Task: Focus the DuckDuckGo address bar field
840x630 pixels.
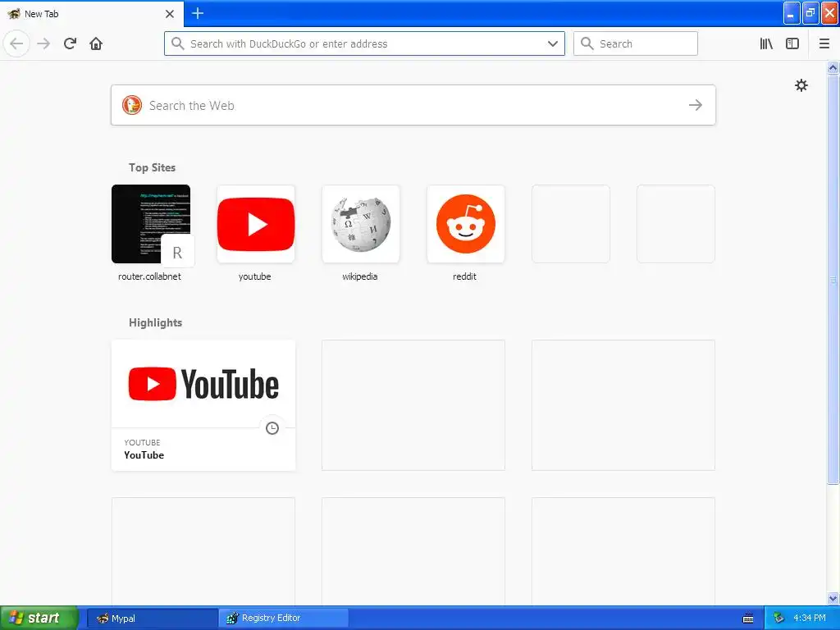Action: 364,43
